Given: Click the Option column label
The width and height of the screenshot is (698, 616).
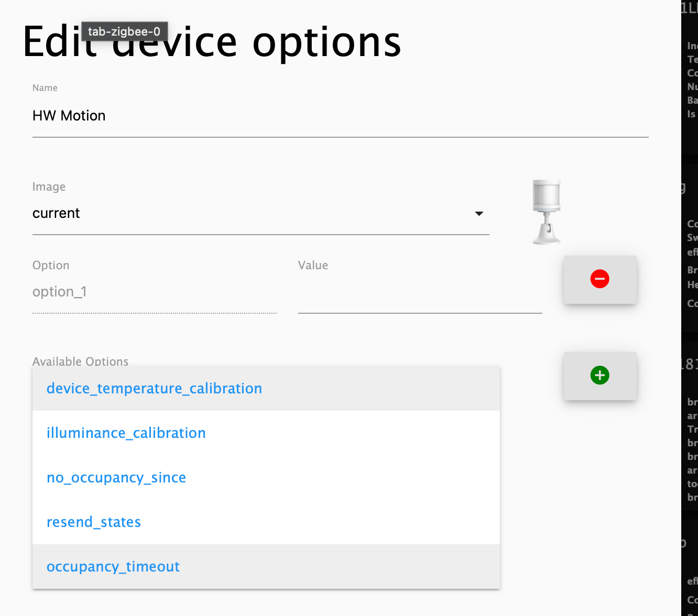Looking at the screenshot, I should pyautogui.click(x=51, y=266).
